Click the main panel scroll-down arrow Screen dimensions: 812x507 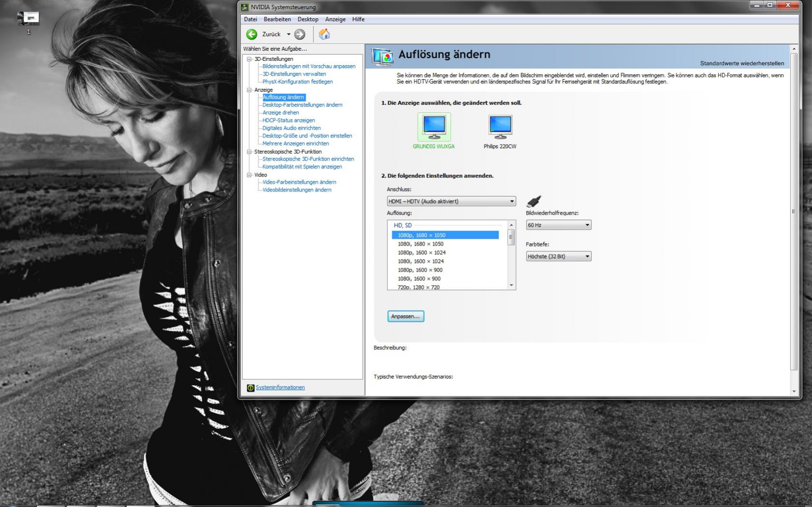(794, 391)
